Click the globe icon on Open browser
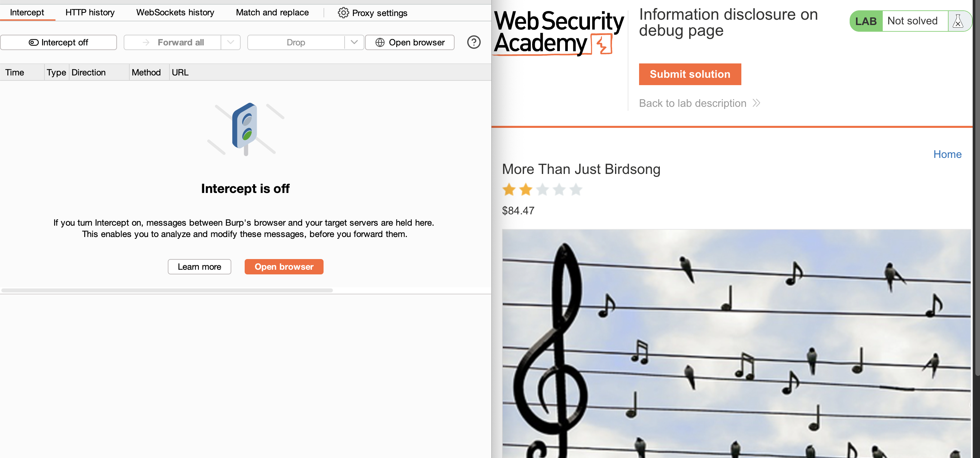 click(x=380, y=42)
